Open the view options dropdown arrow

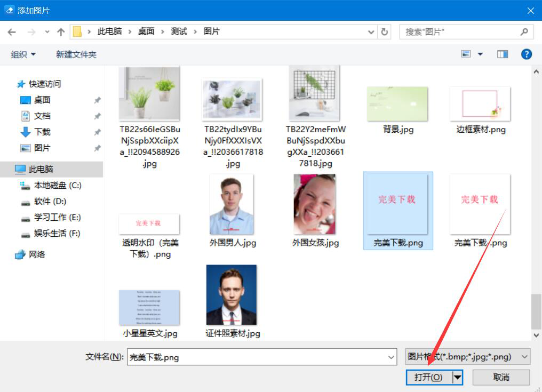point(480,54)
